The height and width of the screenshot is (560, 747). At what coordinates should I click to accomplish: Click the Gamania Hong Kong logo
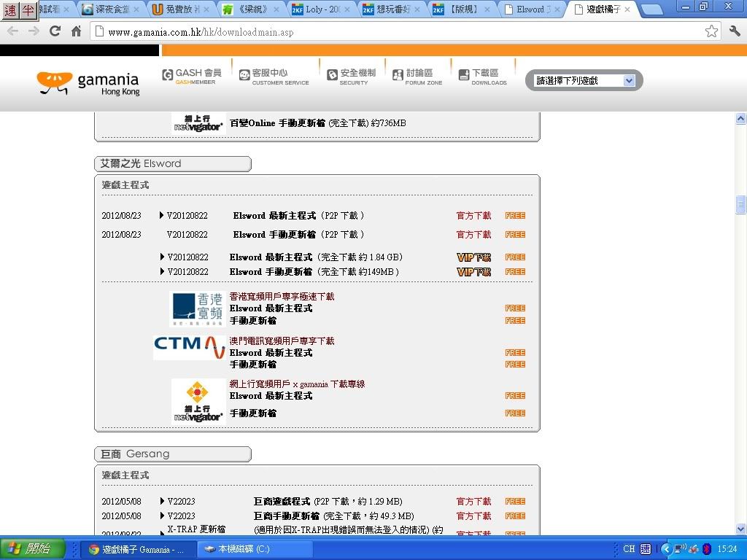pyautogui.click(x=88, y=83)
